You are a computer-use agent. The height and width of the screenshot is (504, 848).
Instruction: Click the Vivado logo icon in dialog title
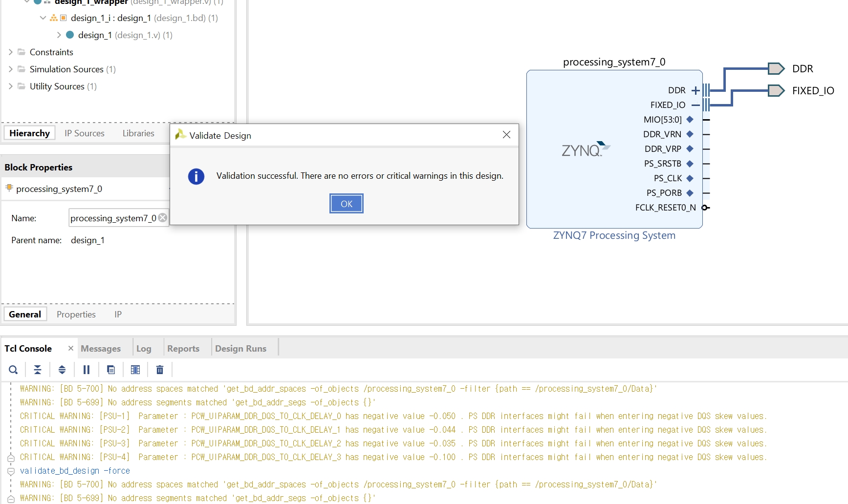(x=180, y=134)
